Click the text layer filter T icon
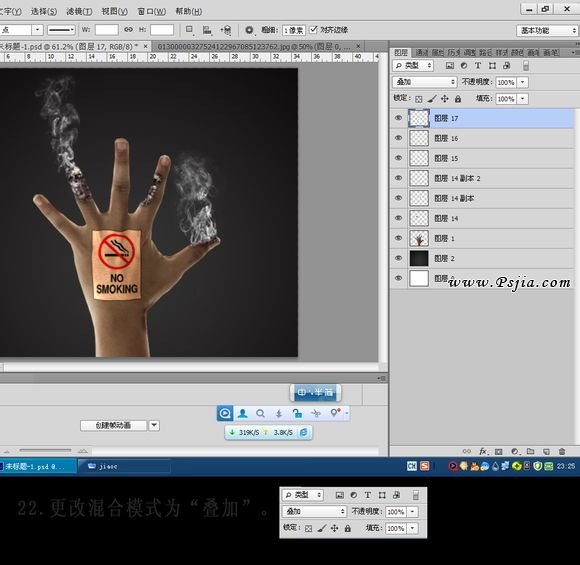This screenshot has width=580, height=565. point(478,65)
